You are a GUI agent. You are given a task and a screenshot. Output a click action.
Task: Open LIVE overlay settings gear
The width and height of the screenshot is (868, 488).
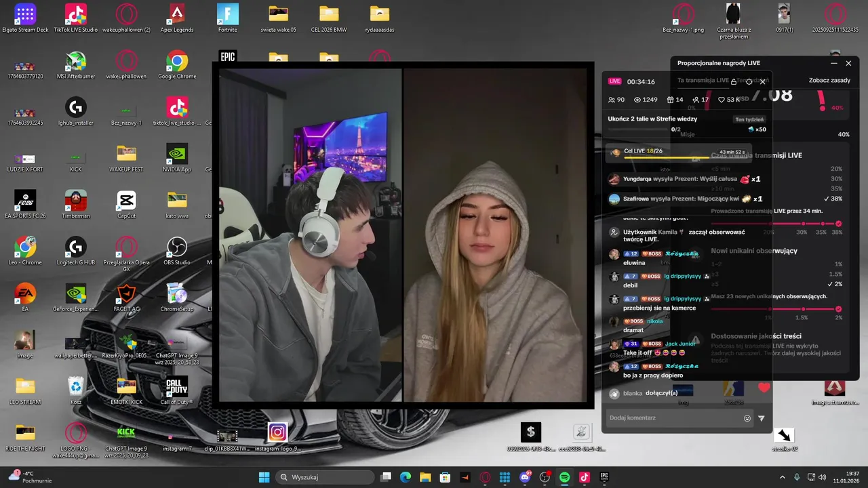click(x=748, y=81)
